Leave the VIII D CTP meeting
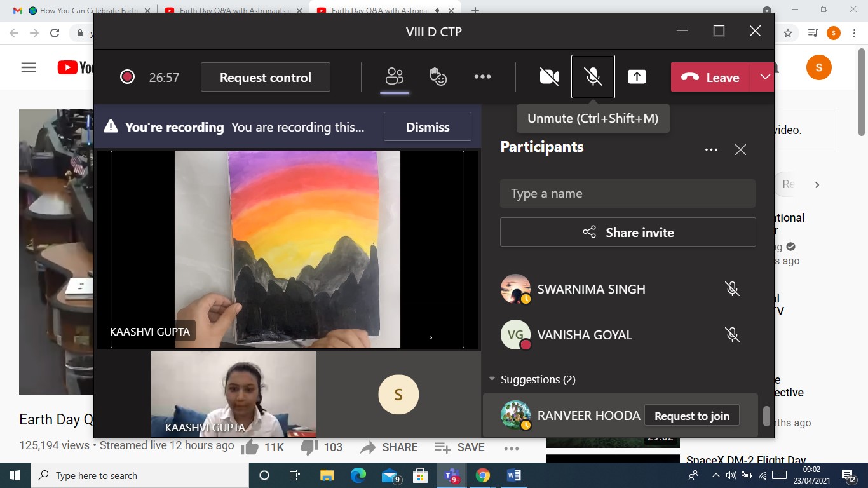 click(x=710, y=78)
